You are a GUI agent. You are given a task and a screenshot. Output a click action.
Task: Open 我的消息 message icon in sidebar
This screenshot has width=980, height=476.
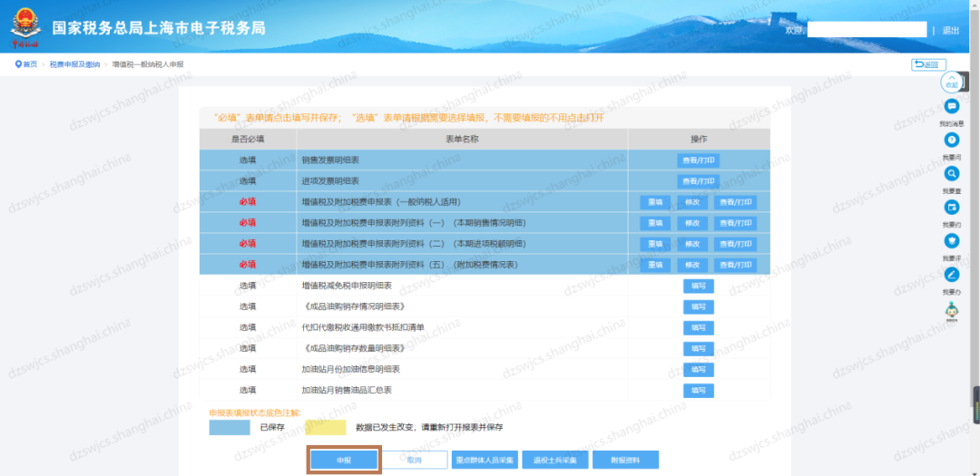[x=951, y=106]
